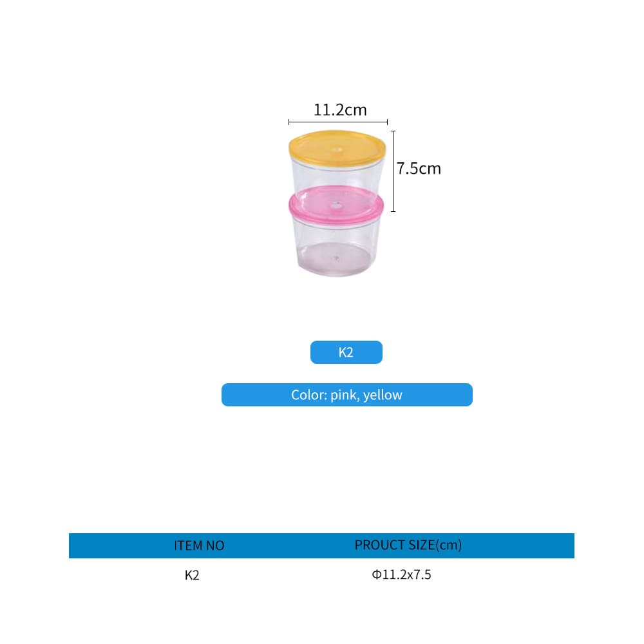644x644 pixels.
Task: Click the ITEM NO column header
Action: [x=199, y=545]
